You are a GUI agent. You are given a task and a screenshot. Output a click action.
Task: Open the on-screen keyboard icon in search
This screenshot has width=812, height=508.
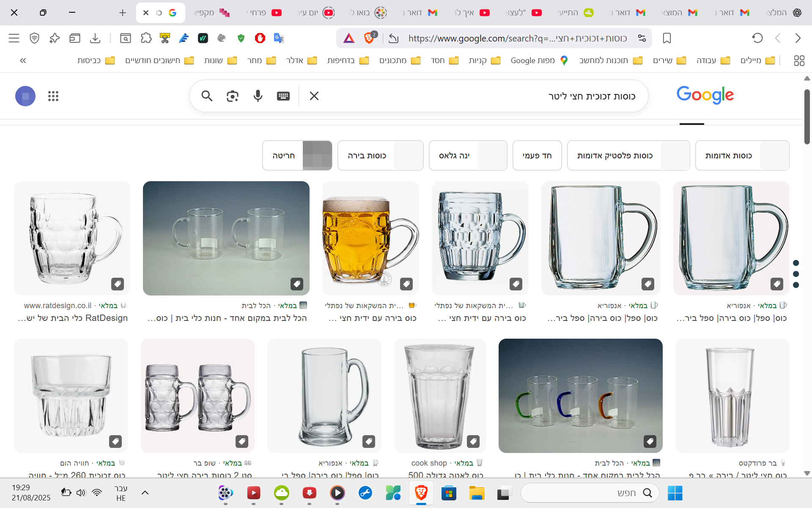(x=283, y=96)
